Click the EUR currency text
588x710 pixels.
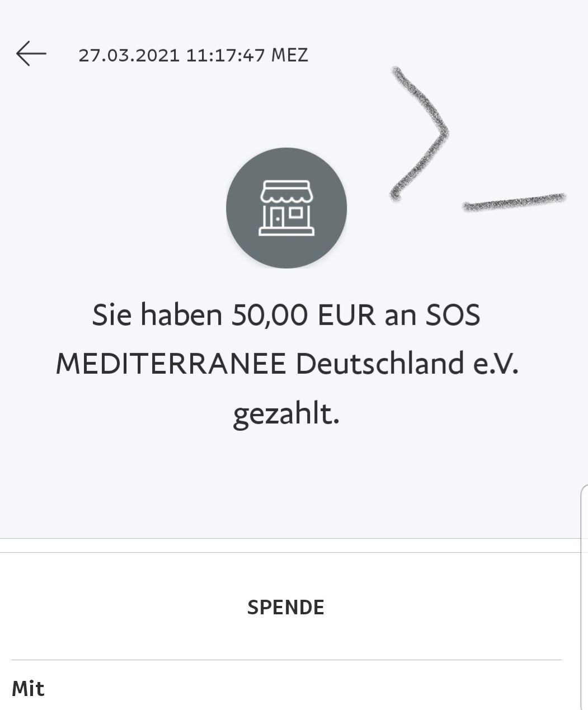coord(346,315)
